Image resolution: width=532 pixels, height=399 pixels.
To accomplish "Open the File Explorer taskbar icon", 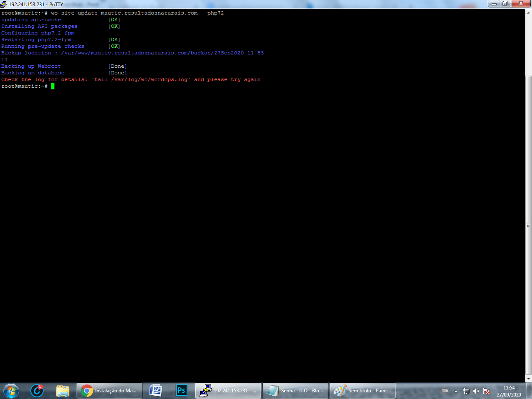I will click(x=63, y=391).
